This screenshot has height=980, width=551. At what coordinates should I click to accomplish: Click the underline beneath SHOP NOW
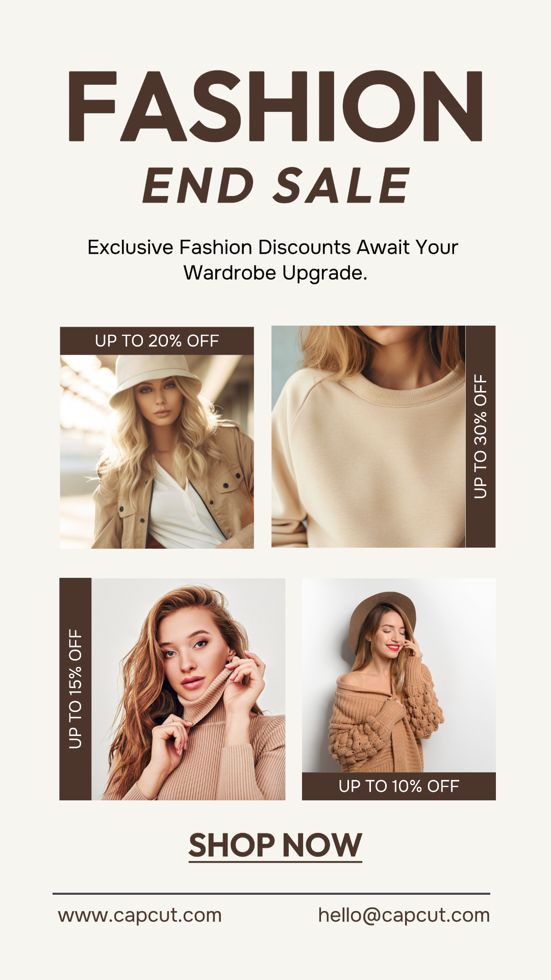[275, 862]
